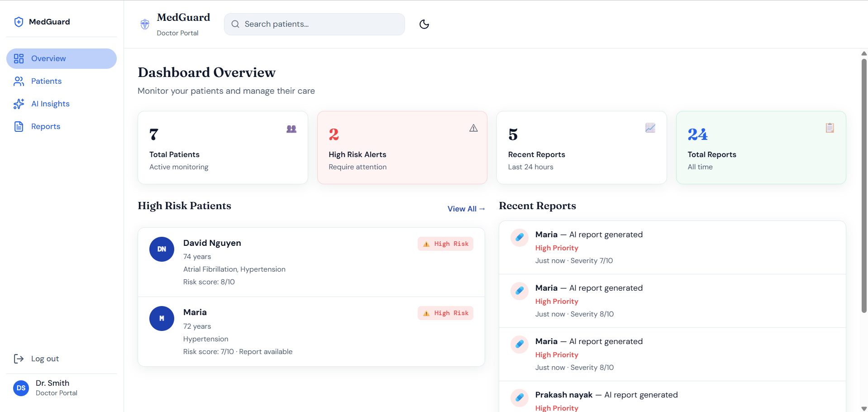Click the High Risk Alerts warning triangle icon

pos(473,128)
